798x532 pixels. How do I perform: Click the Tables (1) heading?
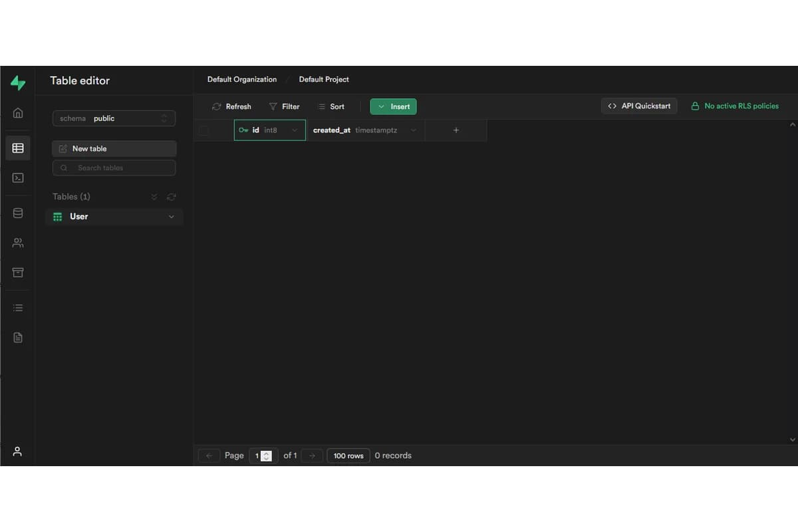click(x=71, y=196)
